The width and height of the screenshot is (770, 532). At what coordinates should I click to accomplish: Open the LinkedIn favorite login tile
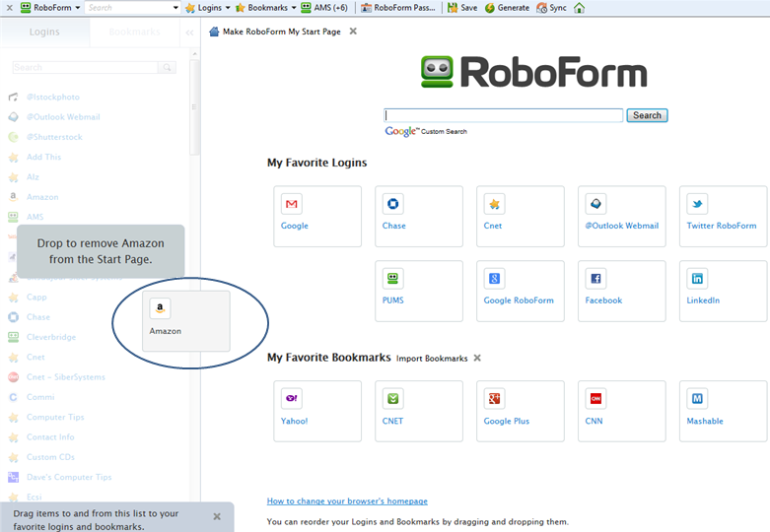724,291
